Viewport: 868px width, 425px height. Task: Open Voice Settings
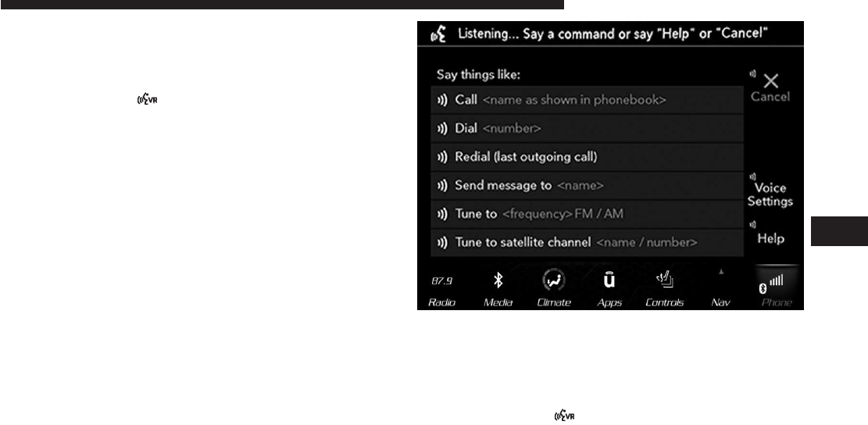(x=770, y=195)
